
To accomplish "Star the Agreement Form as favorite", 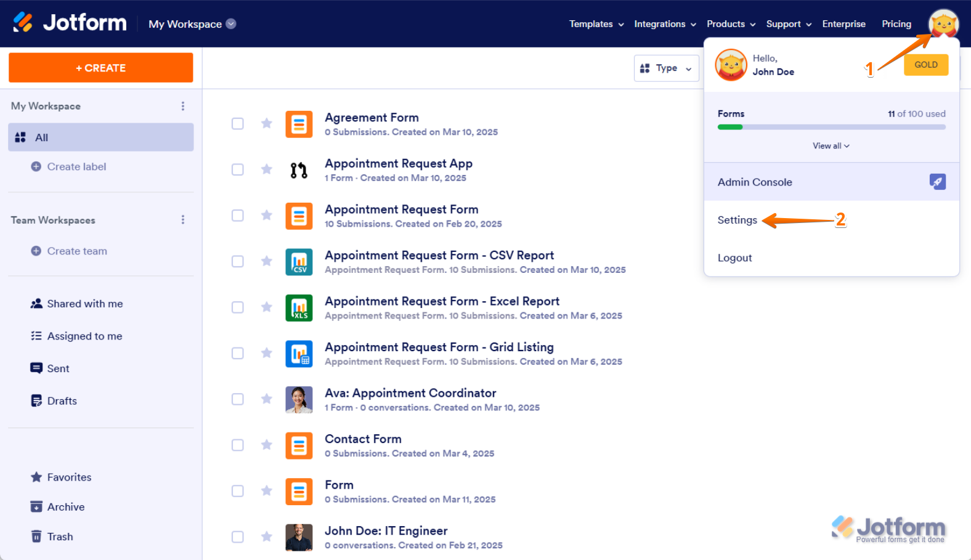I will point(267,123).
